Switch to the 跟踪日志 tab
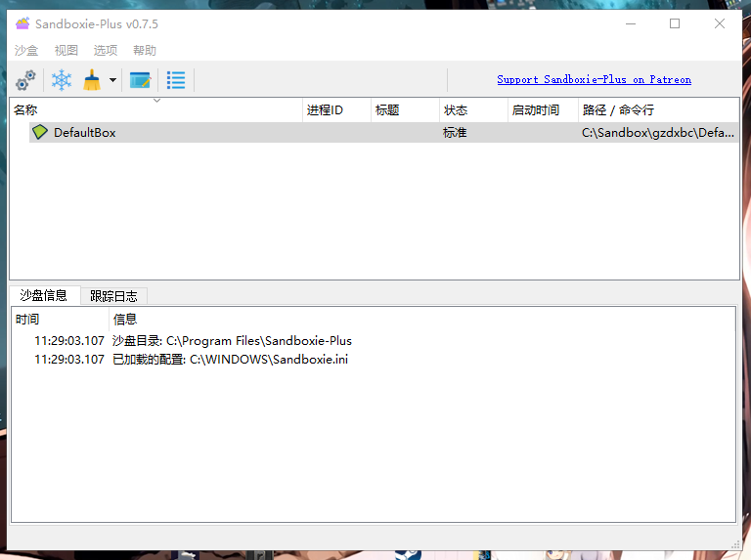Viewport: 751px width, 560px height. 113,295
